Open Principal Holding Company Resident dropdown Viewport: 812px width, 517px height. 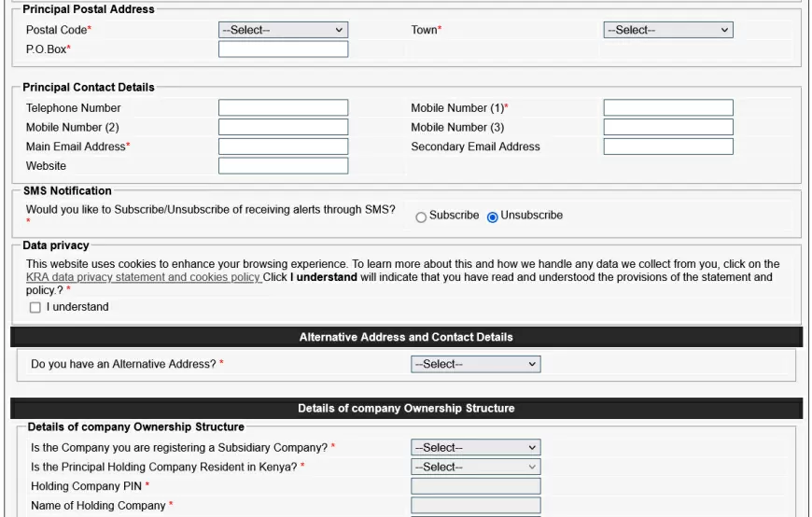point(475,467)
